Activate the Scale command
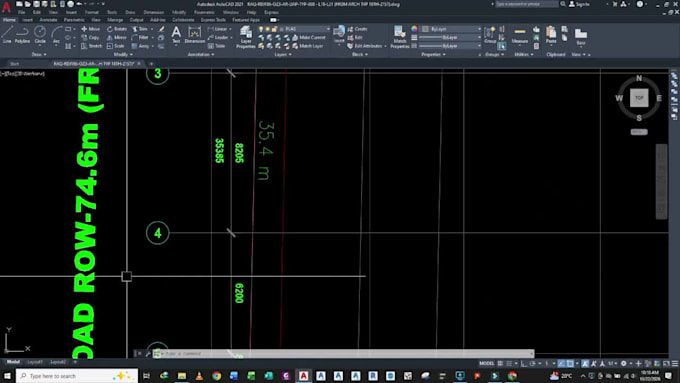This screenshot has height=383, width=680. point(115,46)
